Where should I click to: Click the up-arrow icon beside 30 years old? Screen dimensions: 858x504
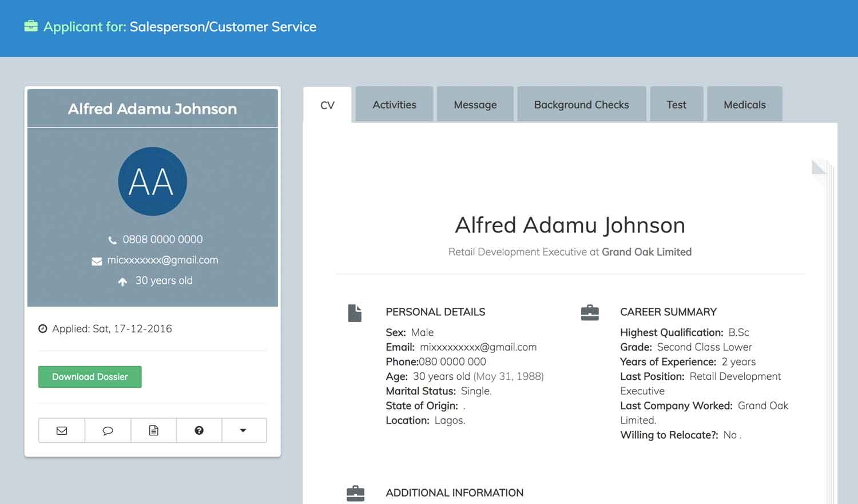122,281
